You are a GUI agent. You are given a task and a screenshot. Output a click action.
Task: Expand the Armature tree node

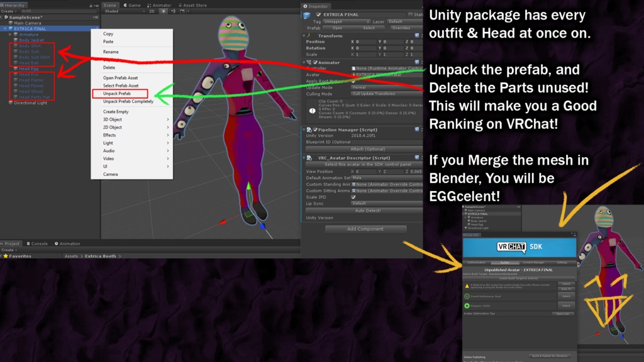coord(10,35)
